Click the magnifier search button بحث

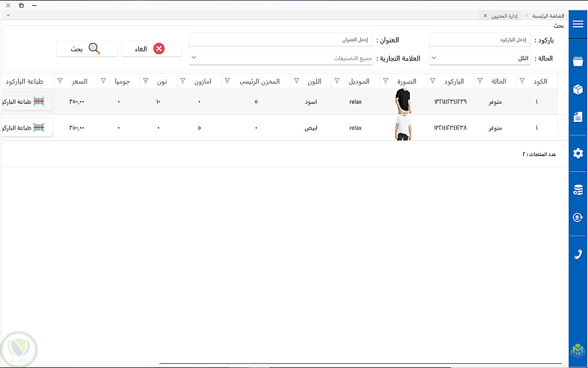coord(87,49)
